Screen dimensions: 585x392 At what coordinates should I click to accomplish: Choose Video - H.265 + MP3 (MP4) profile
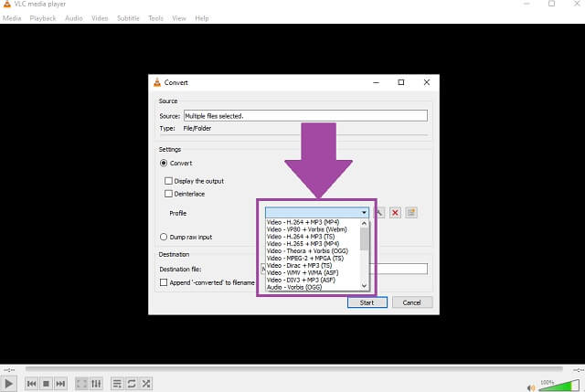pos(303,244)
